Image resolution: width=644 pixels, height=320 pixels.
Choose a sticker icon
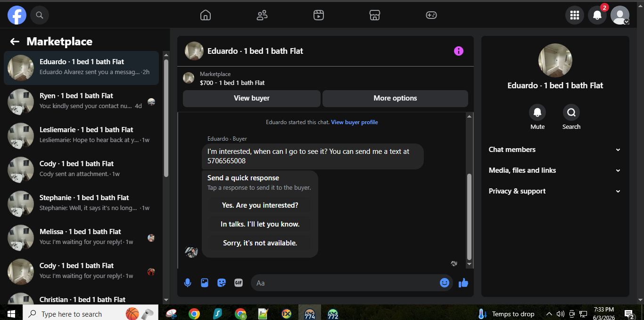(x=222, y=283)
